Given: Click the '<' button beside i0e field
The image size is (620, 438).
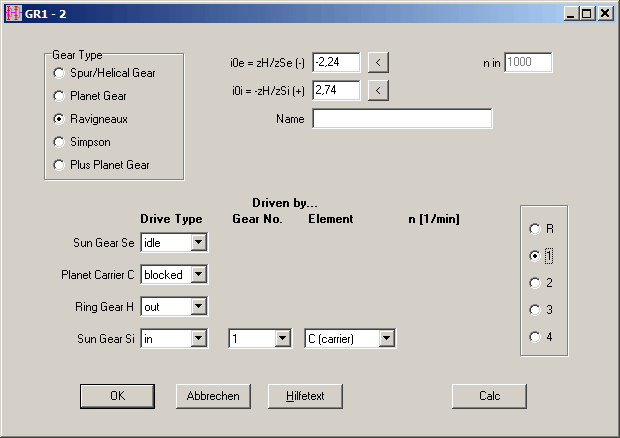Looking at the screenshot, I should coord(378,63).
